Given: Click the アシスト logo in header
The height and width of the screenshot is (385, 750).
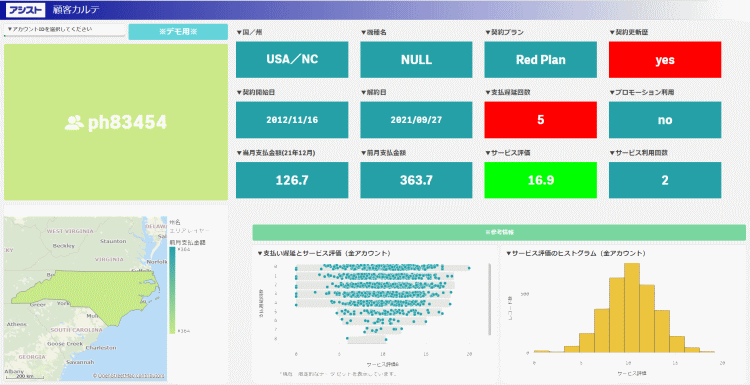Looking at the screenshot, I should click(25, 10).
